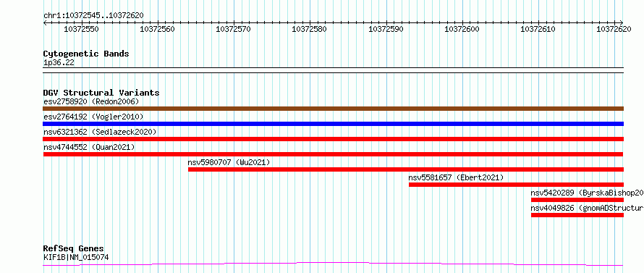Click the 1p36.22 band label
Viewport: 644px width, 273px height.
(x=59, y=63)
